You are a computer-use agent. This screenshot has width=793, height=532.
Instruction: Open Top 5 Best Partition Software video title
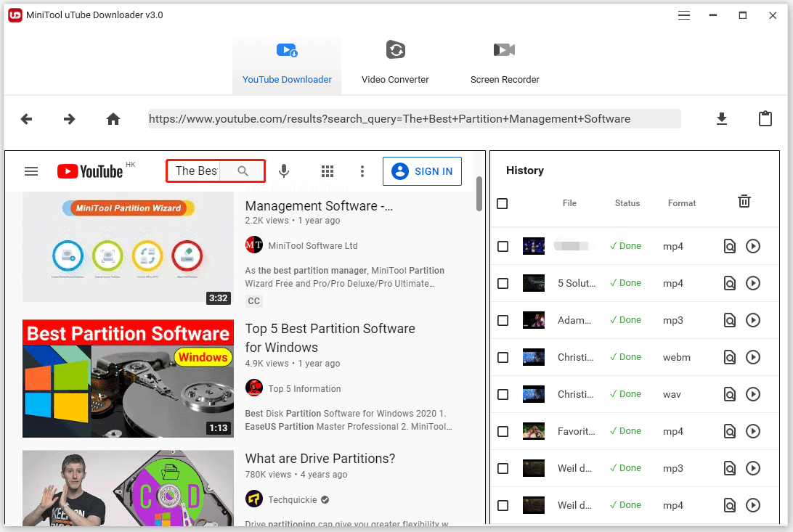[330, 338]
